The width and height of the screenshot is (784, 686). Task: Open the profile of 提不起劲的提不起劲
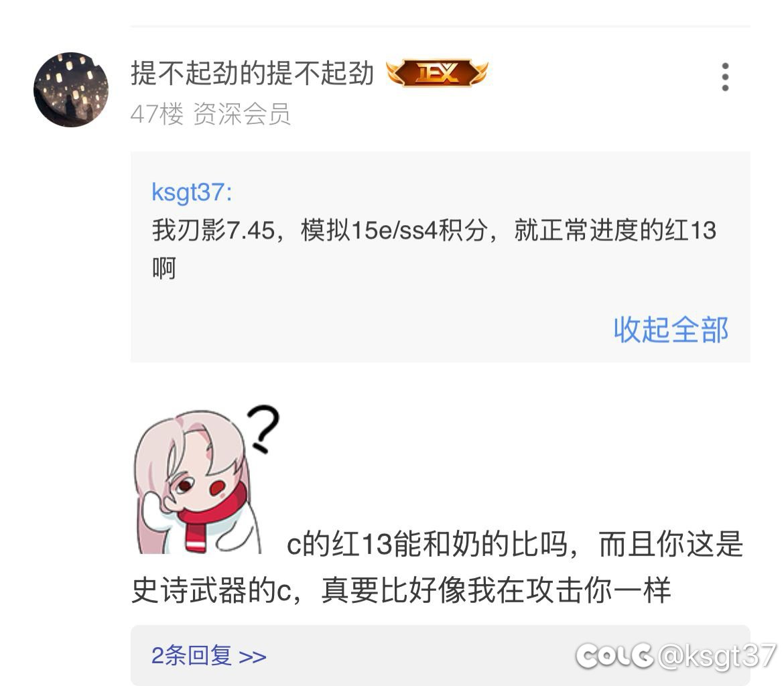[x=252, y=74]
